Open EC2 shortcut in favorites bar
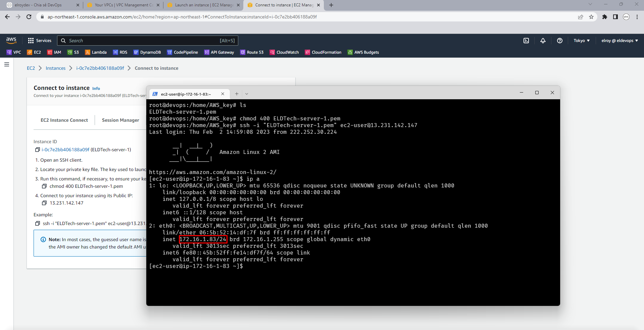 34,52
